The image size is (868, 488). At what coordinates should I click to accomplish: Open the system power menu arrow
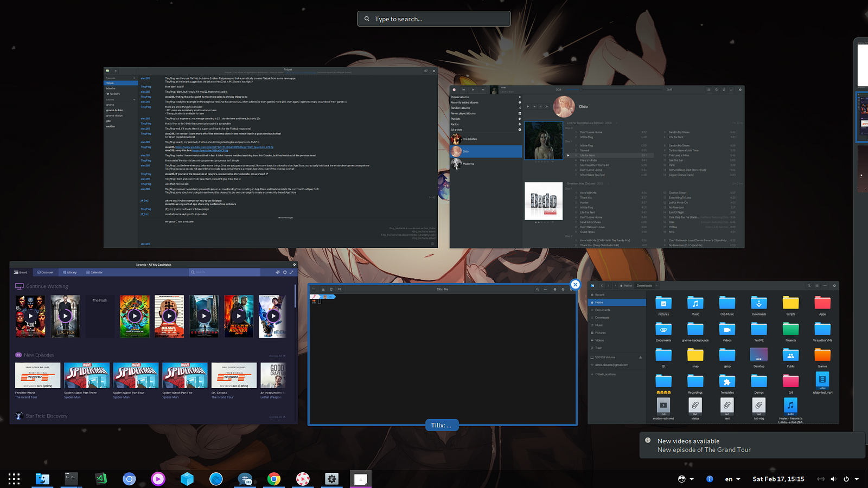857,479
